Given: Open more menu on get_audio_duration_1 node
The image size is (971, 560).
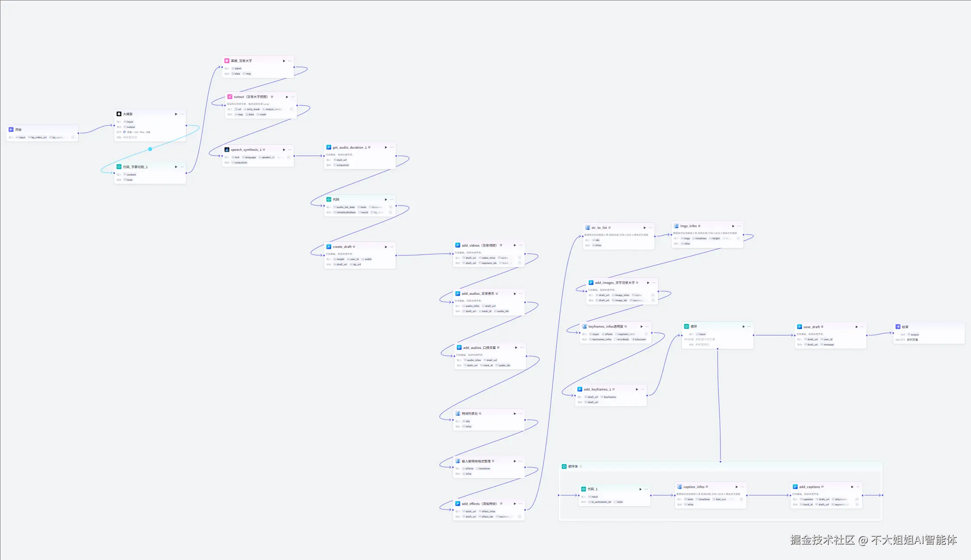Looking at the screenshot, I should coord(392,147).
